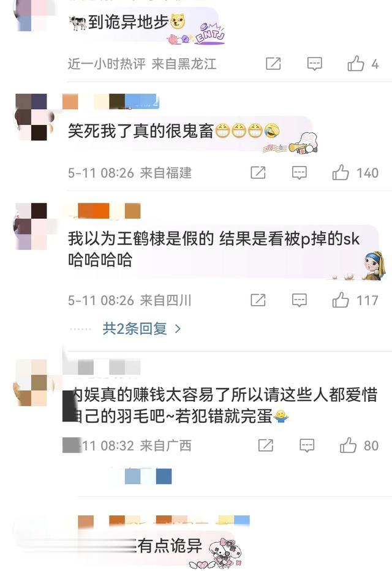The image size is (392, 571).
Task: Tap the chevron next to 共2条回复
Action: click(178, 329)
